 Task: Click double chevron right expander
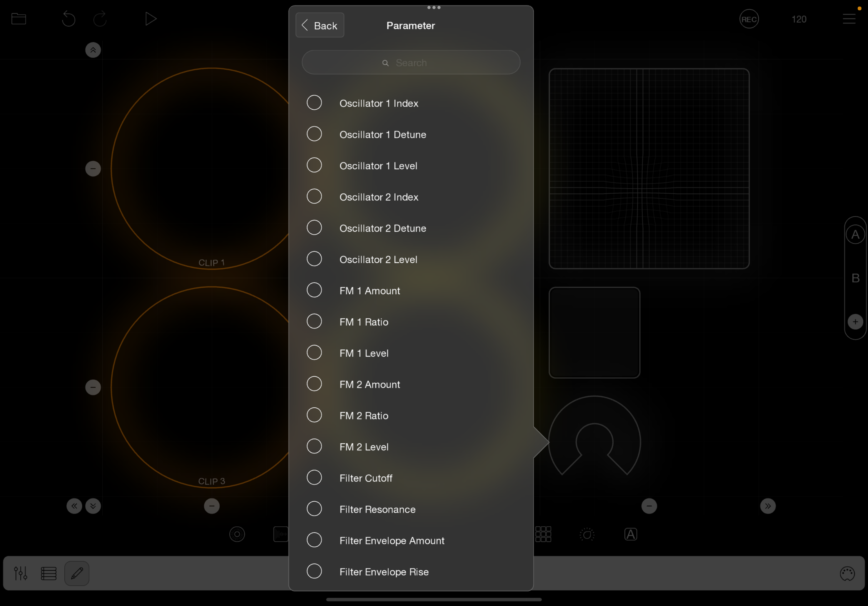[x=767, y=506]
